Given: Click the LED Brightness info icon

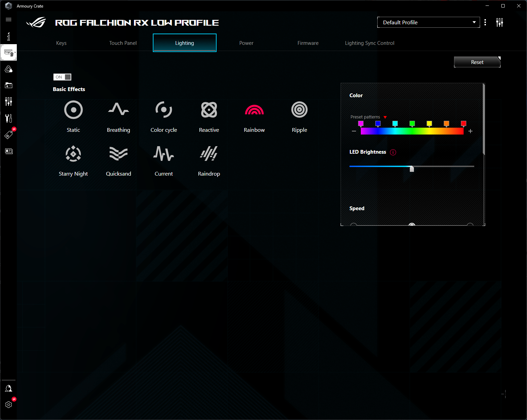Looking at the screenshot, I should click(x=393, y=152).
